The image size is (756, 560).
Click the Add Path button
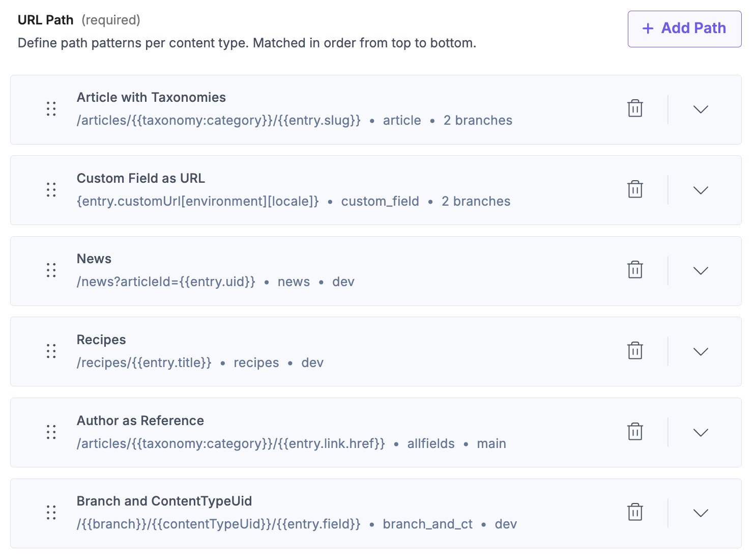684,29
